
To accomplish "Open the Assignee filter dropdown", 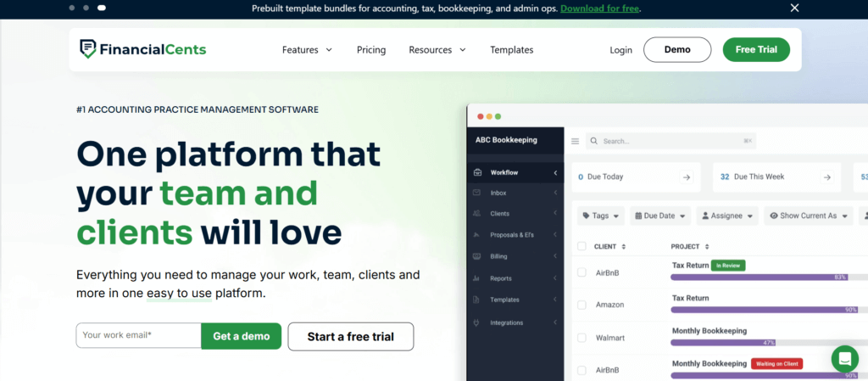I will pos(727,216).
